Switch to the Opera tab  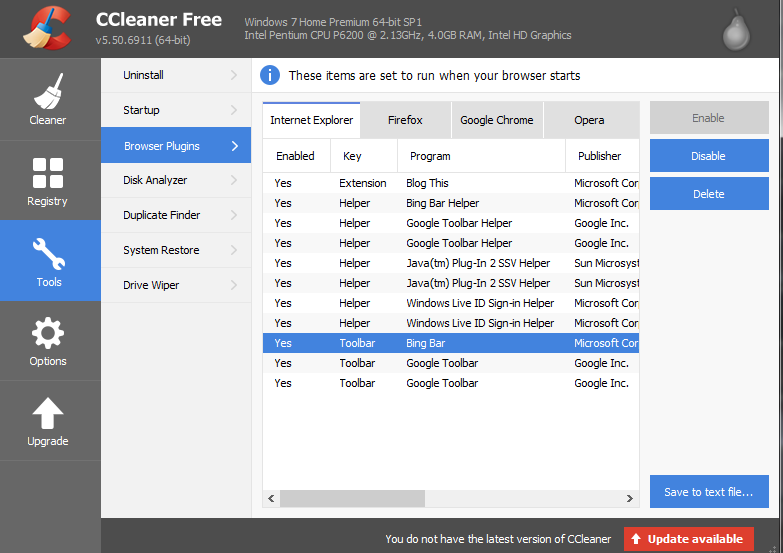click(x=591, y=120)
